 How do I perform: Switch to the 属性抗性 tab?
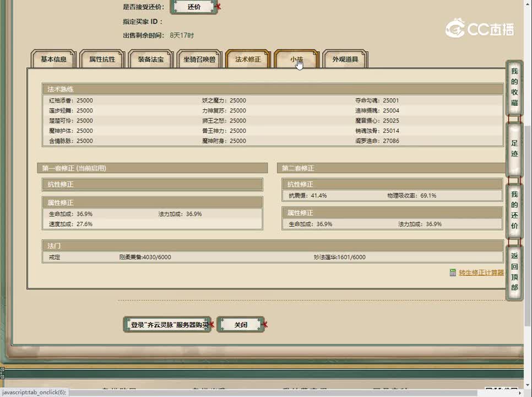[102, 60]
